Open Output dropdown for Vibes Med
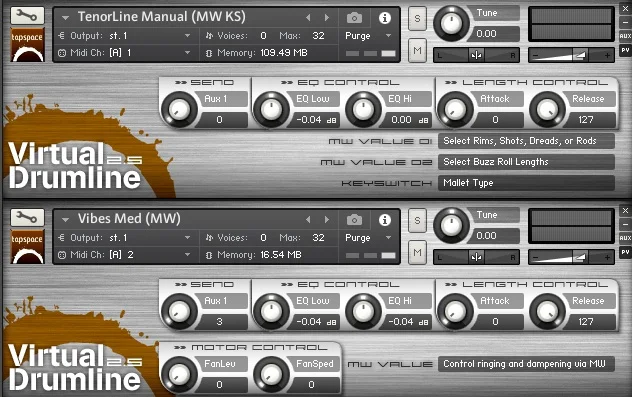Image resolution: width=632 pixels, height=397 pixels. 187,237
